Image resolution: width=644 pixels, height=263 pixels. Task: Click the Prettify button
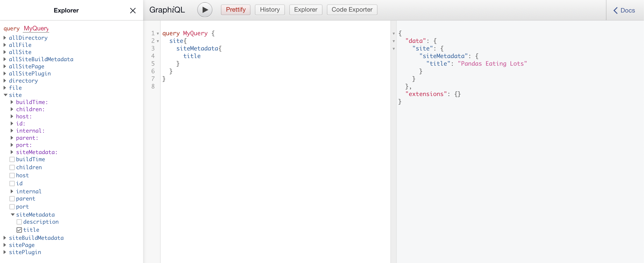(x=235, y=10)
